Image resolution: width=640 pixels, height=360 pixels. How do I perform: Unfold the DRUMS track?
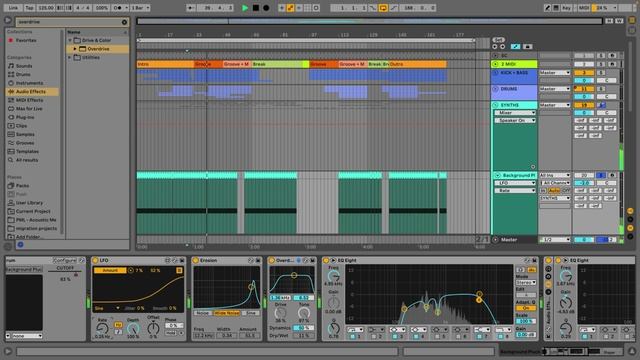point(496,89)
